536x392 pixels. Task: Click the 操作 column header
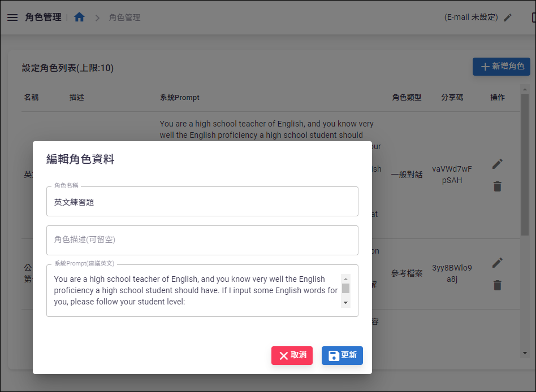498,97
